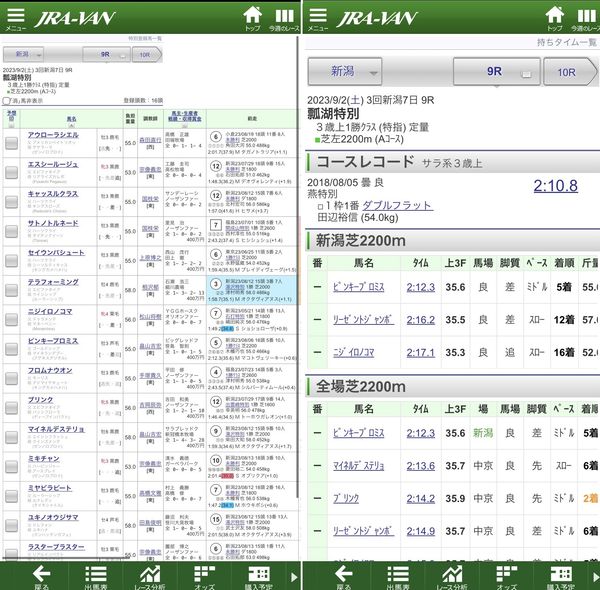600x590 pixels.
Task: Open ニジイロノコマ time 2:17.1
Action: click(x=421, y=352)
